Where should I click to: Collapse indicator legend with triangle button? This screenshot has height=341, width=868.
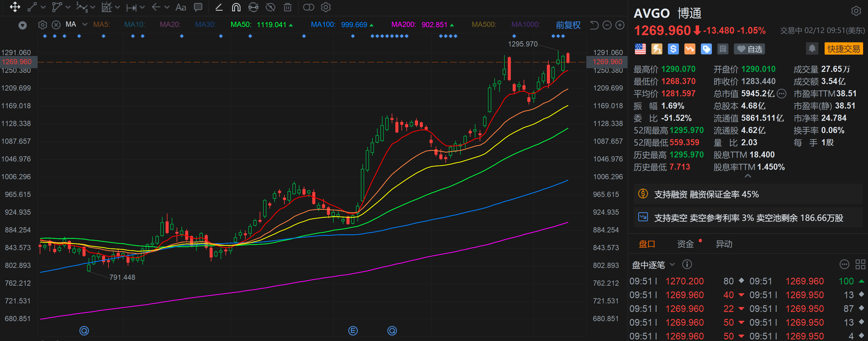click(23, 25)
